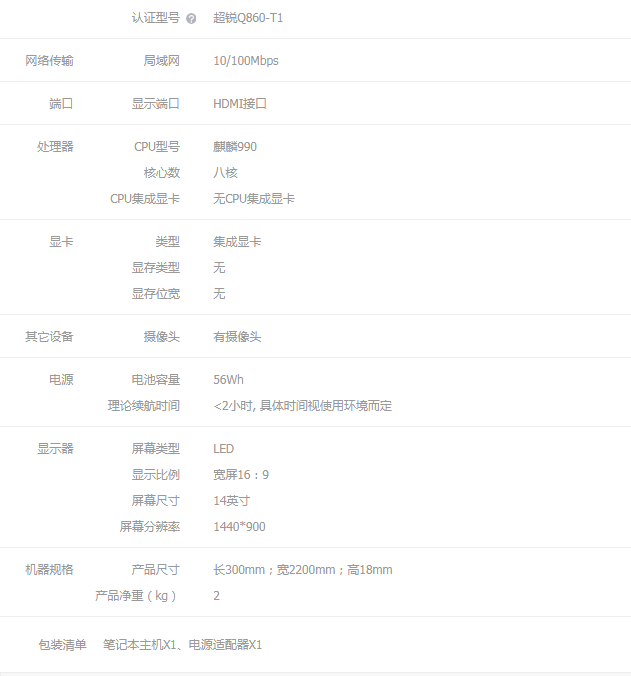Click the 八核 core count value
This screenshot has width=631, height=676.
click(x=225, y=173)
